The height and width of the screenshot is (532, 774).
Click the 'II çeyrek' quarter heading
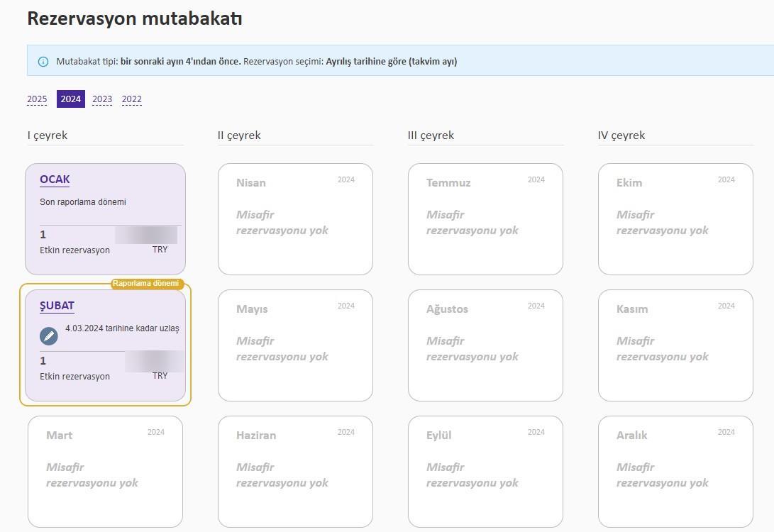coord(239,135)
